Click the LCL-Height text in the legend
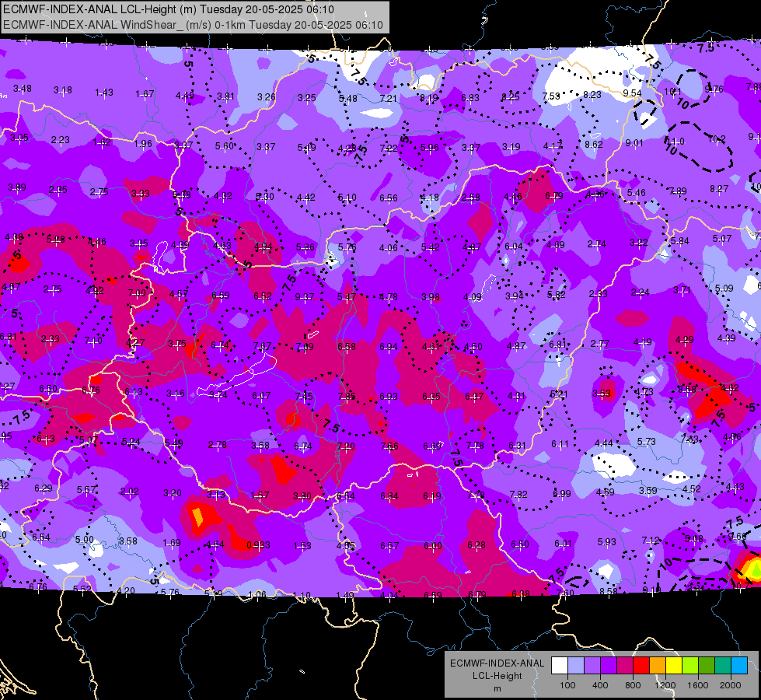The height and width of the screenshot is (700, 761). pos(497,676)
